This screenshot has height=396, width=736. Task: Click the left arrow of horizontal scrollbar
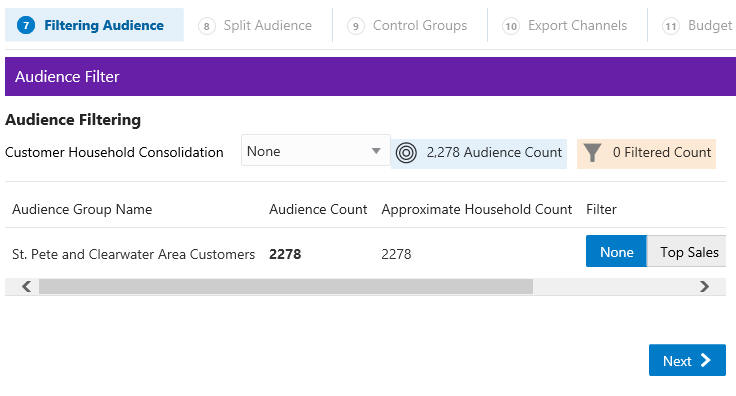click(26, 287)
